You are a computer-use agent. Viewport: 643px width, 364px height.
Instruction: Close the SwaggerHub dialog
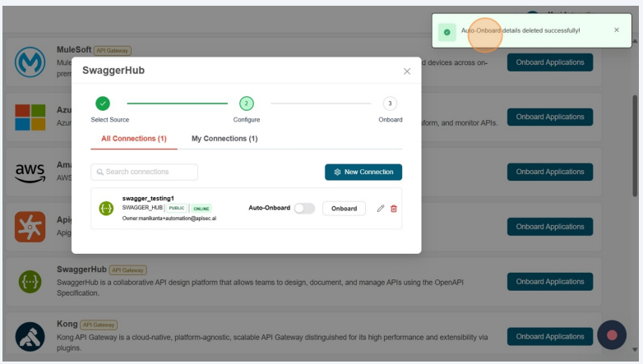(407, 71)
